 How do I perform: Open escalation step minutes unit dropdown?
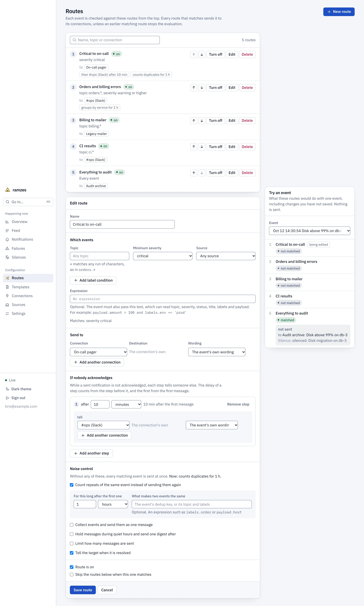pos(126,404)
